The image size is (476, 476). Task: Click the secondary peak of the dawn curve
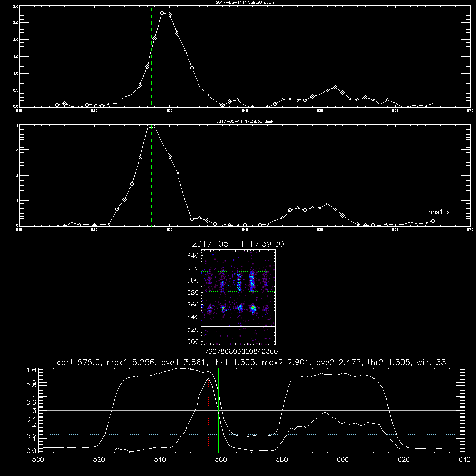coord(335,88)
